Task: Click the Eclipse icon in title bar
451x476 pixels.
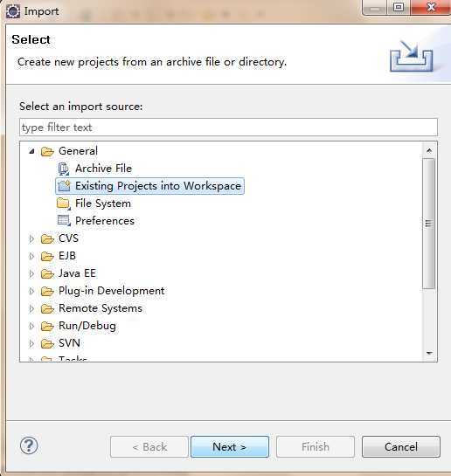Action: [x=13, y=11]
